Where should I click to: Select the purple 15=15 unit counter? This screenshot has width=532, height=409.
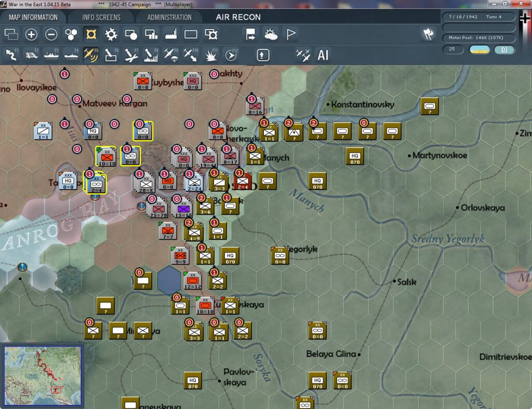(x=183, y=207)
